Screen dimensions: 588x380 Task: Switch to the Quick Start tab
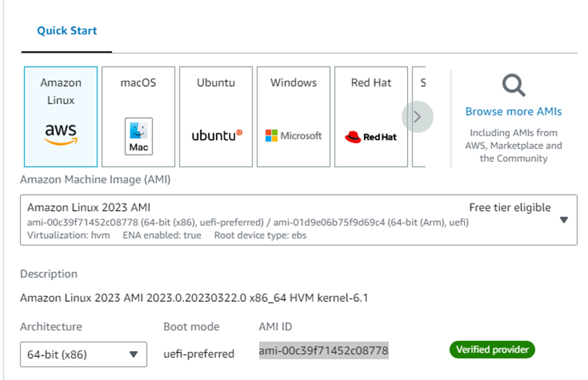tap(67, 31)
